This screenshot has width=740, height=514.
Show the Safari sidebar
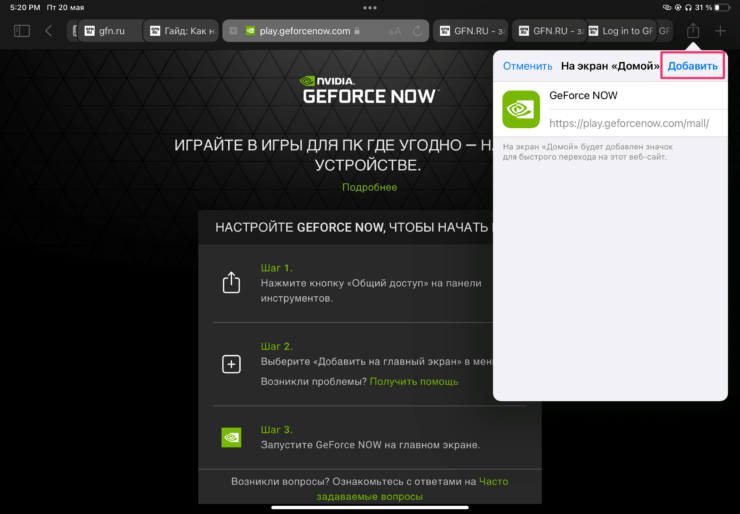click(22, 31)
